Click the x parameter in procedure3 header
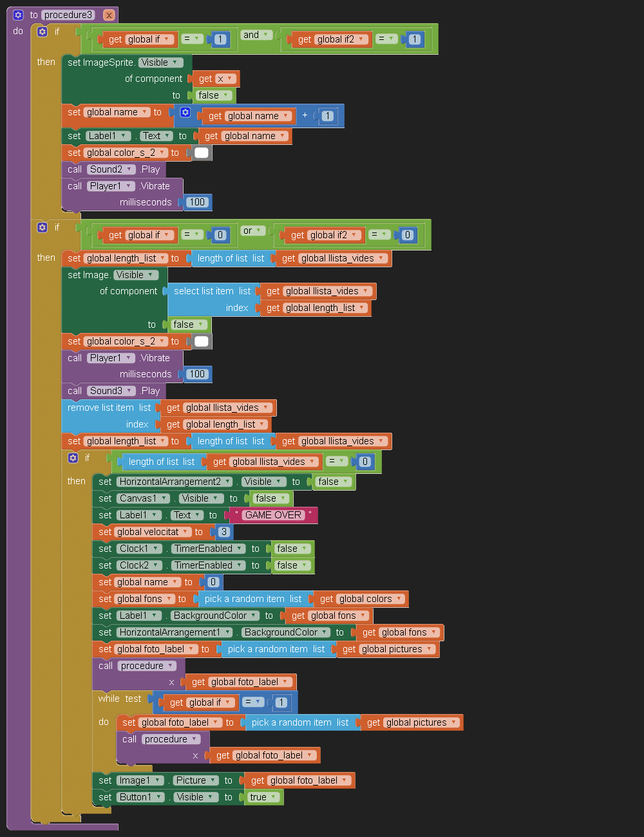644x837 pixels. click(109, 15)
